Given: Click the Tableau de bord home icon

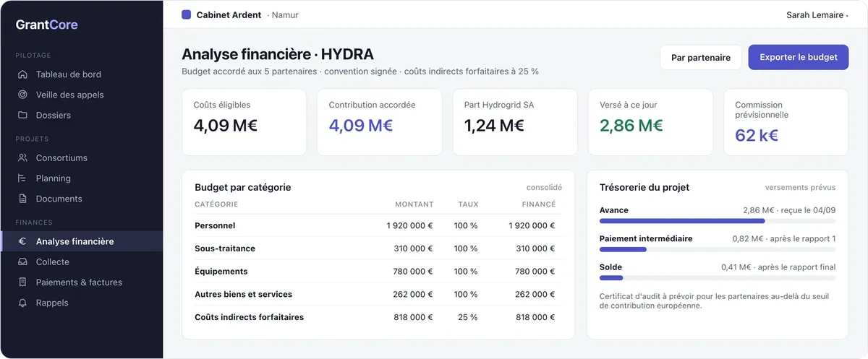Looking at the screenshot, I should (x=22, y=74).
